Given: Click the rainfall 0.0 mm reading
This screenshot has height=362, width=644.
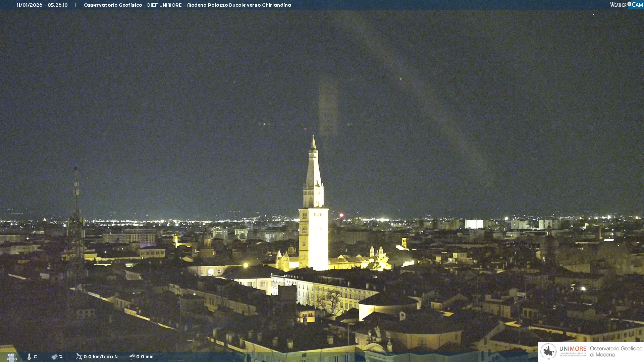Looking at the screenshot, I should 145,357.
